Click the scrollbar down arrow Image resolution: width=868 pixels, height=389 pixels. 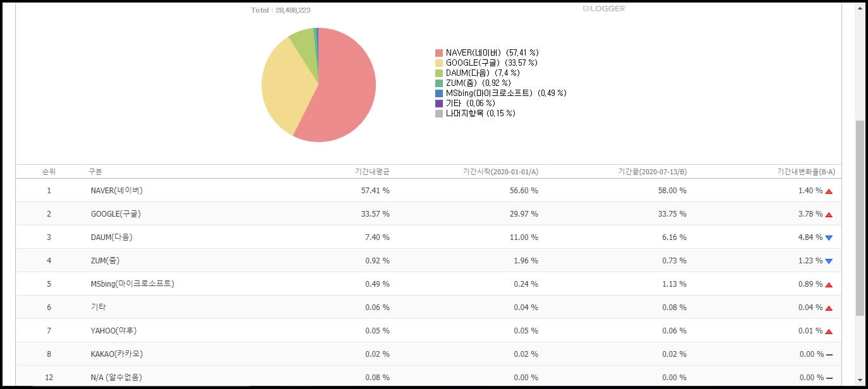click(x=860, y=380)
